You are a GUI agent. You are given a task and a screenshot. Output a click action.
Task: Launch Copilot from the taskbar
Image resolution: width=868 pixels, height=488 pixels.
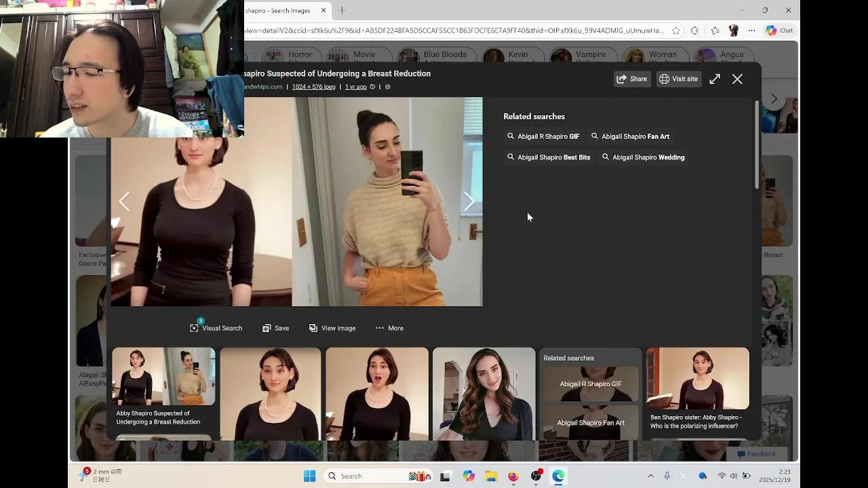(x=469, y=476)
